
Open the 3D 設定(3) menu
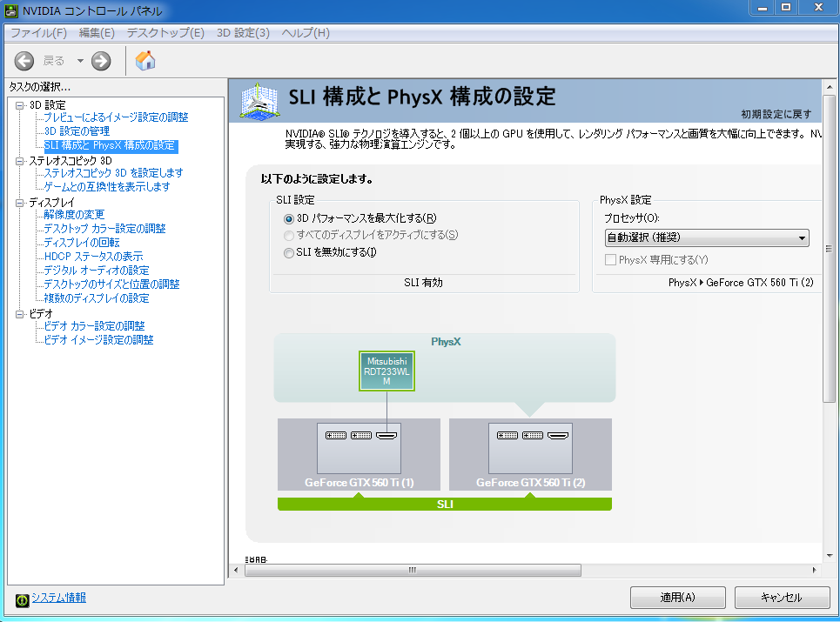click(x=243, y=33)
